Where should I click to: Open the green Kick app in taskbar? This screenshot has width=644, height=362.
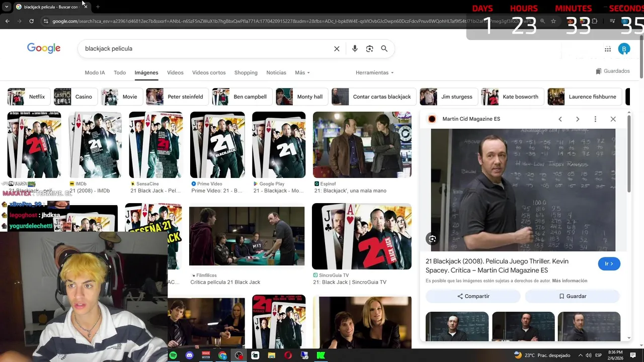[320, 355]
